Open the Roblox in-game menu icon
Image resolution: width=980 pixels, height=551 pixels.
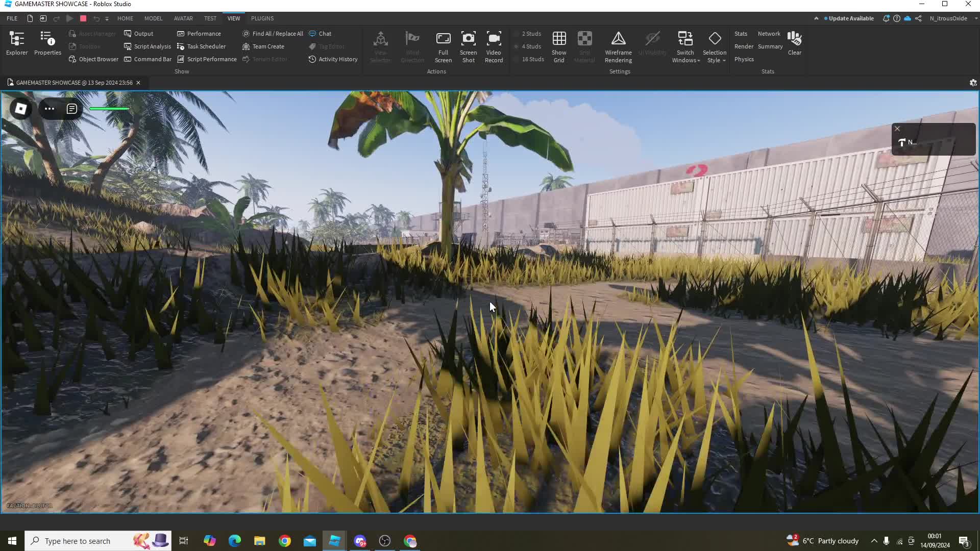21,109
